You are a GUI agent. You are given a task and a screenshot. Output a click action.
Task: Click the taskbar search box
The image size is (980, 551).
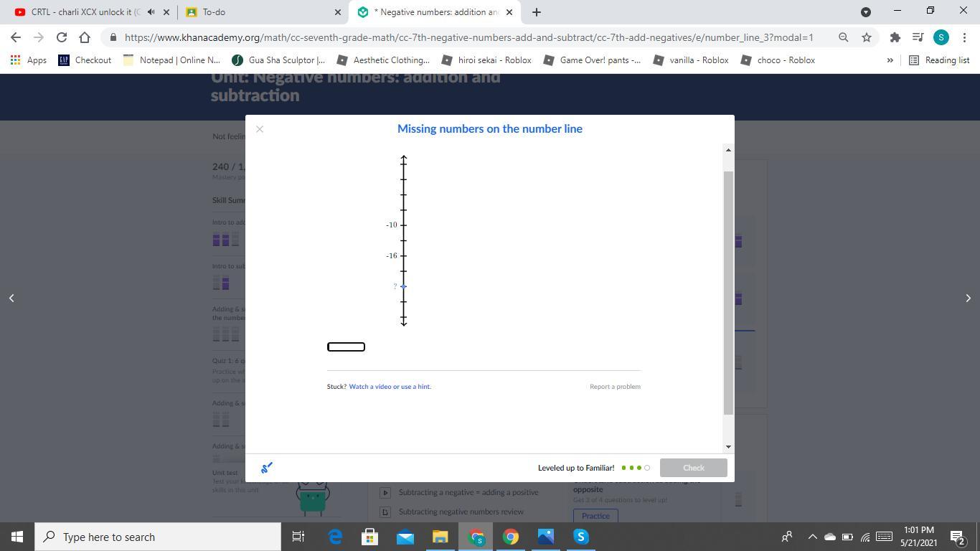(158, 537)
